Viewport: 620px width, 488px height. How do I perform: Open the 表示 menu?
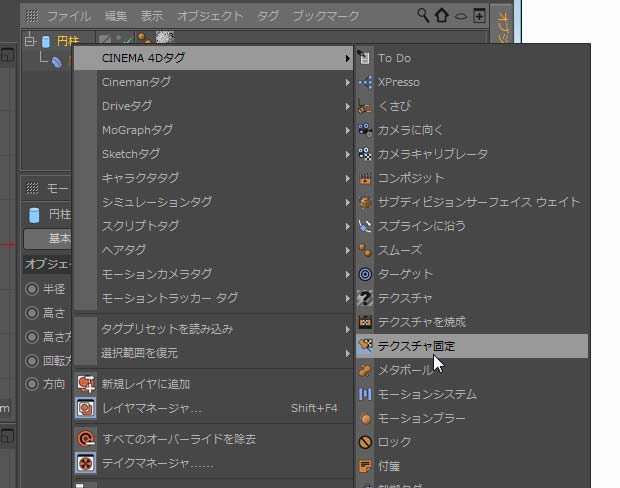(152, 16)
